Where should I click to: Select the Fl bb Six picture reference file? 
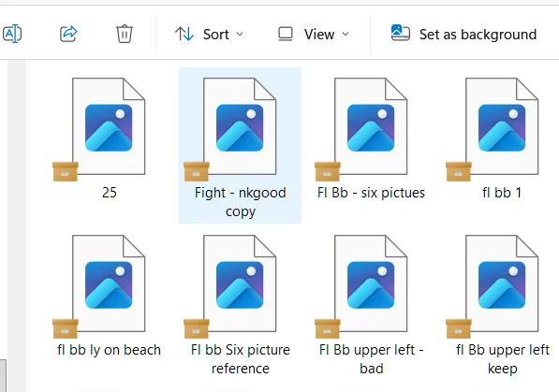tap(240, 305)
